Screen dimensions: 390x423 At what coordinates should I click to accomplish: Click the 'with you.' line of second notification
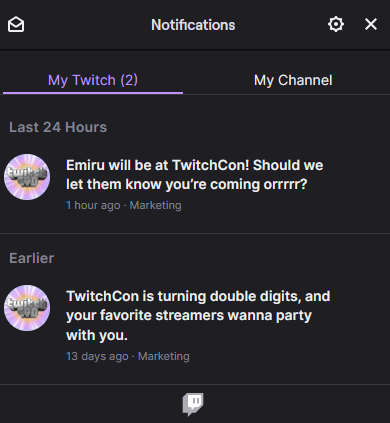tap(97, 335)
